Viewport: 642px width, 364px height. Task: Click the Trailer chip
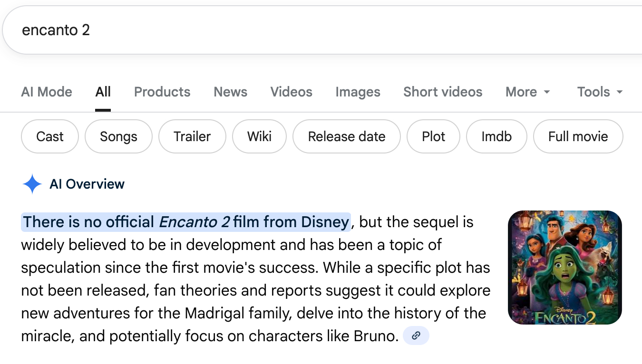pos(192,136)
